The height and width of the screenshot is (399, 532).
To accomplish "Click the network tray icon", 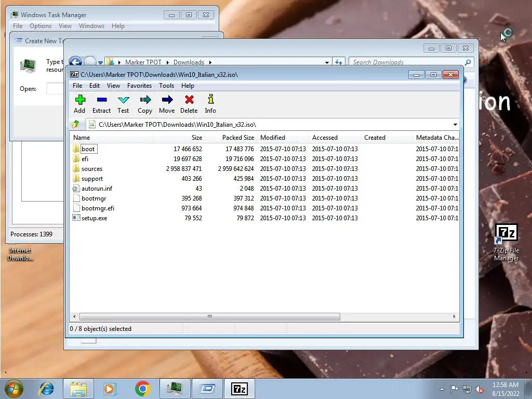I will point(467,389).
